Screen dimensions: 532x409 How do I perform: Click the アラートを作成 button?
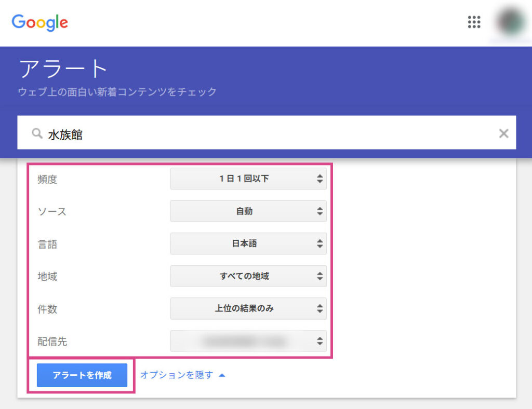pos(82,375)
